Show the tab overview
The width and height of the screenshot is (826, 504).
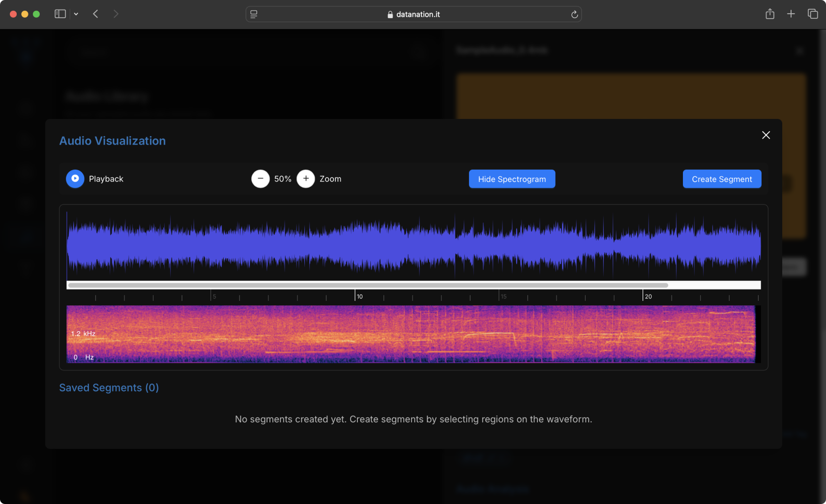click(813, 14)
